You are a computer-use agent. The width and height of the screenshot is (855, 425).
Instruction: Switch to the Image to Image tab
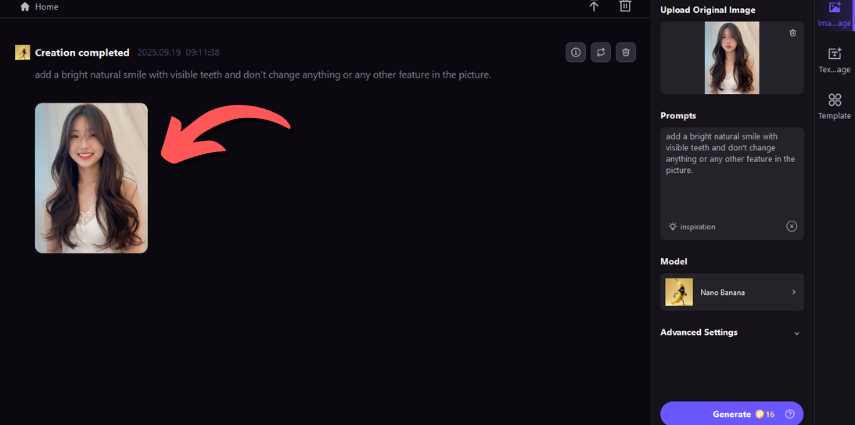coord(834,15)
